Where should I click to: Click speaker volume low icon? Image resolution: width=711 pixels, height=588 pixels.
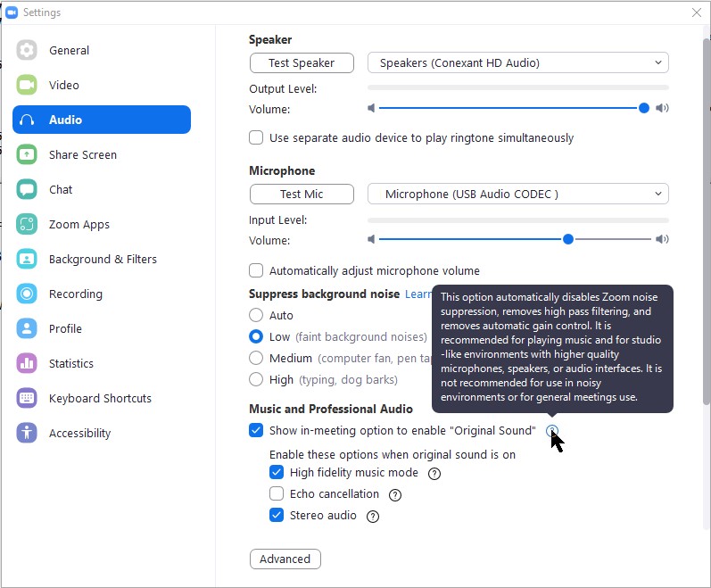click(371, 108)
